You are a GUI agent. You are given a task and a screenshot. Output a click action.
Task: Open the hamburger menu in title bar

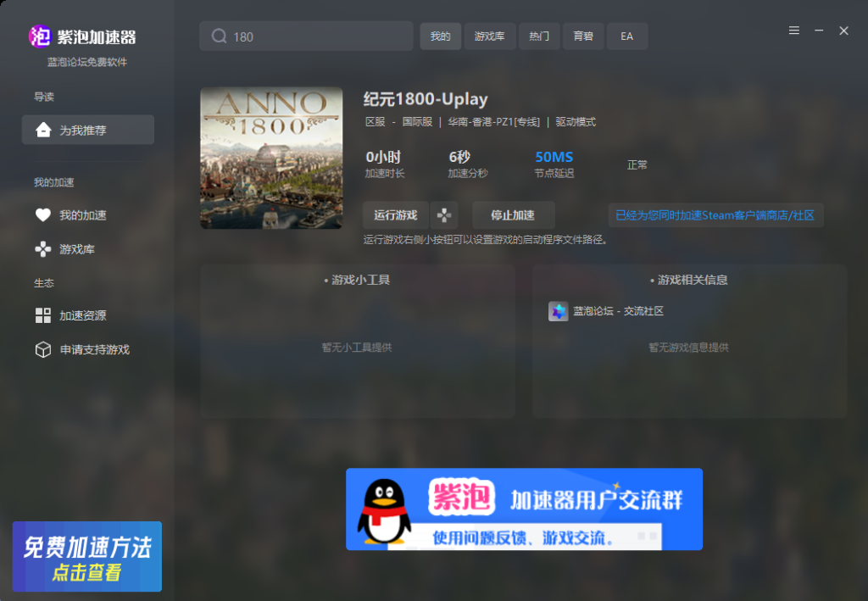[793, 31]
